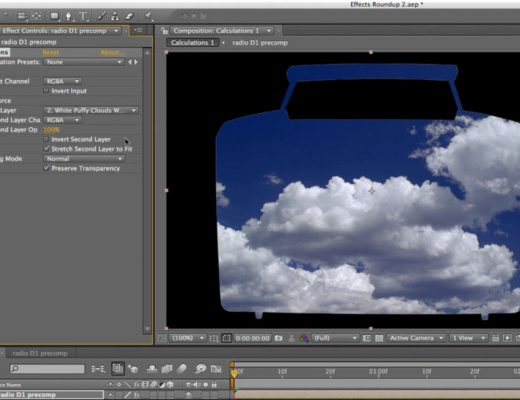Open the Second Layer Channel RGBA dropdown

[63, 120]
